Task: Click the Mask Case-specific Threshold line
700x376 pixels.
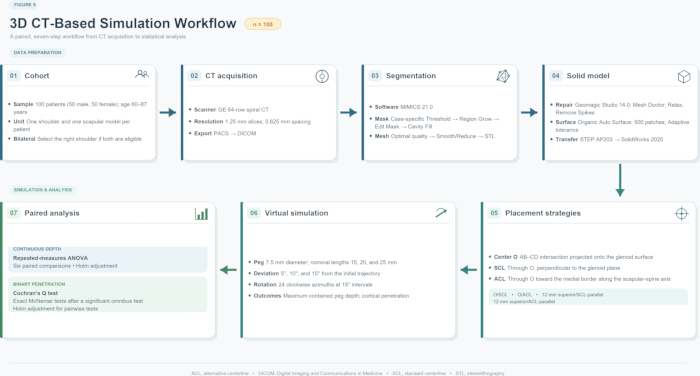Action: coord(434,123)
